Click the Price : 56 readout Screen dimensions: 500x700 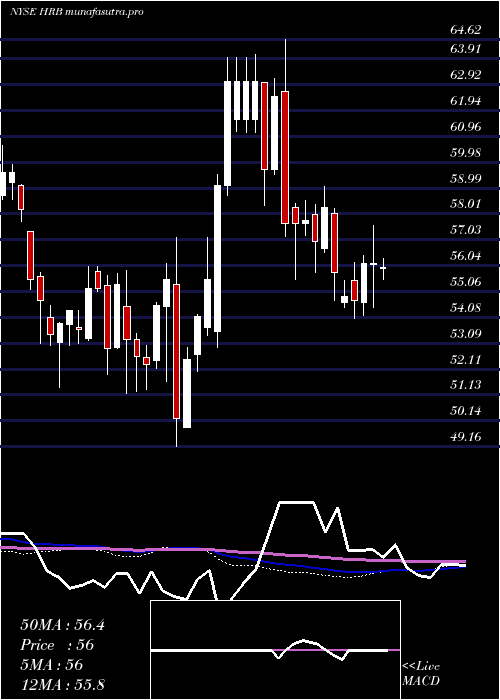tap(57, 645)
